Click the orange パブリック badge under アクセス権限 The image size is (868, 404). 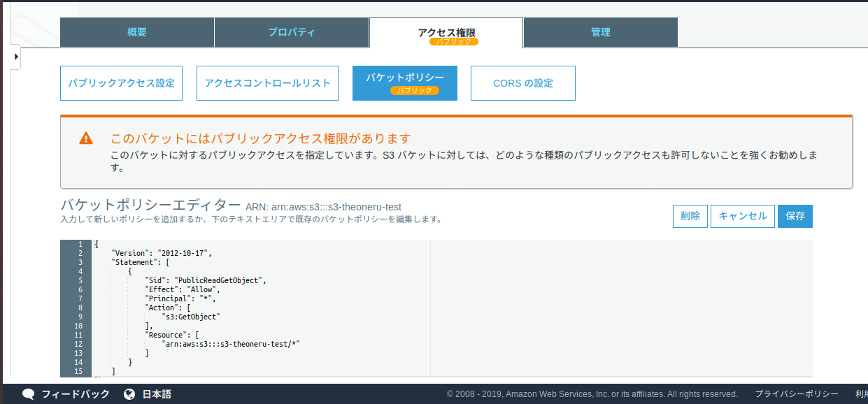coord(453,41)
